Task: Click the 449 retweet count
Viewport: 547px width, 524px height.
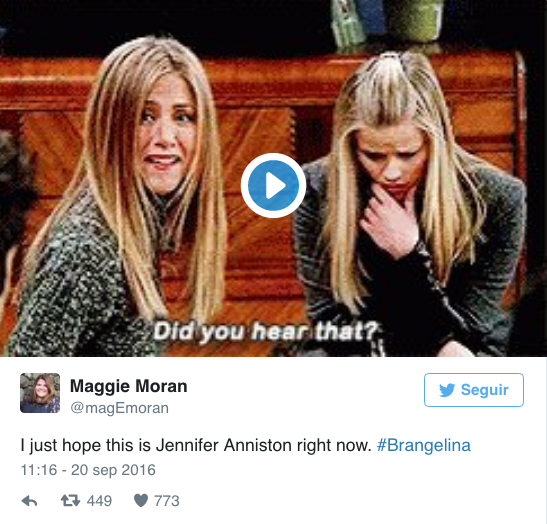Action: coord(99,501)
